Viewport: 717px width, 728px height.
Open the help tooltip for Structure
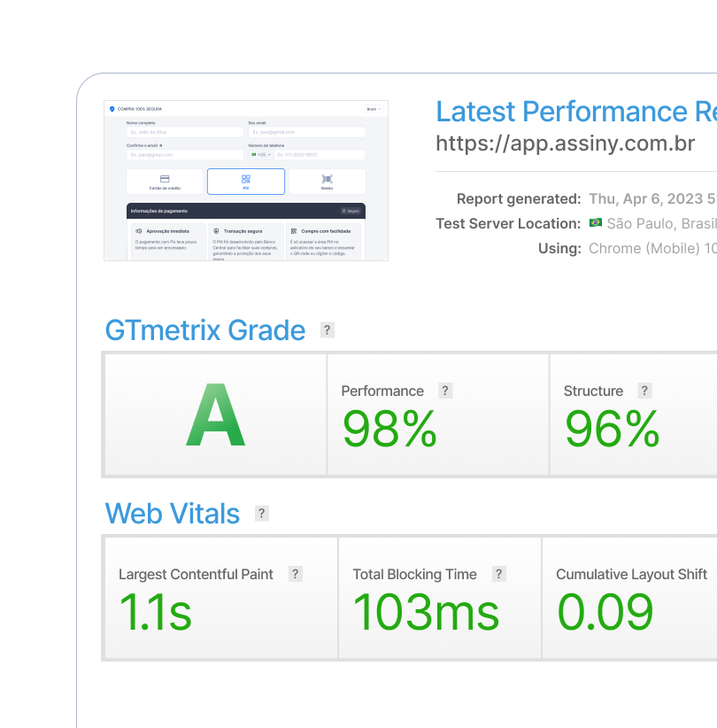(x=644, y=391)
